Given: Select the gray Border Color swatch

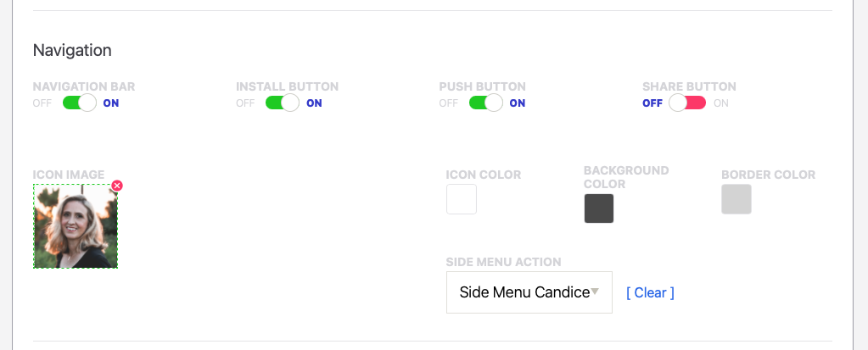Looking at the screenshot, I should point(736,199).
